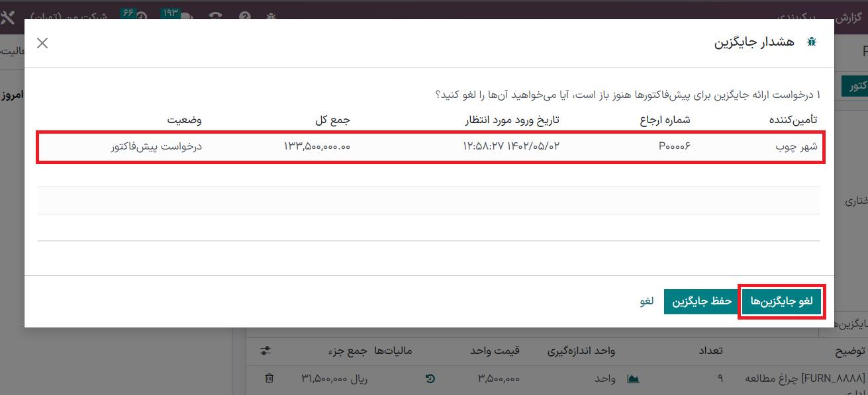Click the لغو cancel link in dialog footer
This screenshot has width=868, height=395.
point(646,301)
